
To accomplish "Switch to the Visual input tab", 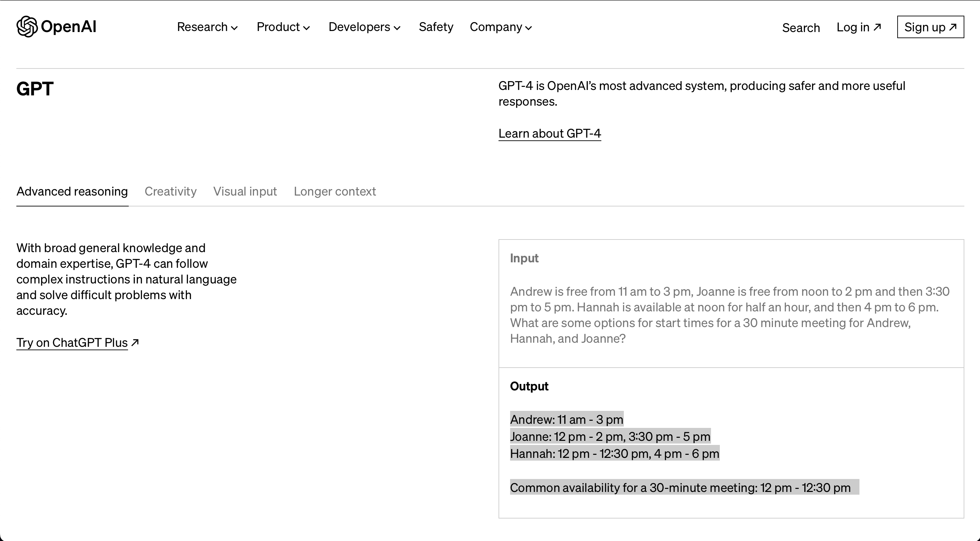I will (x=245, y=191).
